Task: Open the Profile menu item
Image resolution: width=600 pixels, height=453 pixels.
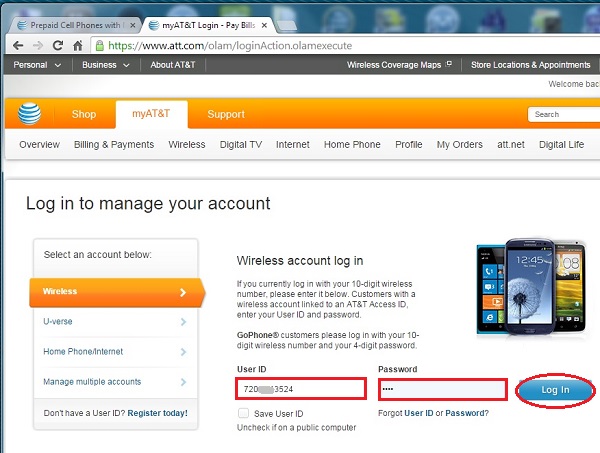Action: pyautogui.click(x=409, y=144)
